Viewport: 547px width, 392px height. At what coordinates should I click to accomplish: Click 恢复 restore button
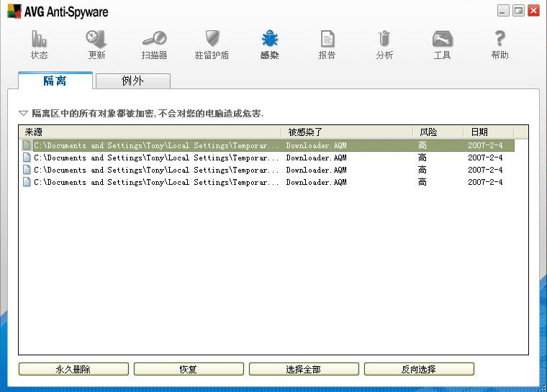pos(189,369)
